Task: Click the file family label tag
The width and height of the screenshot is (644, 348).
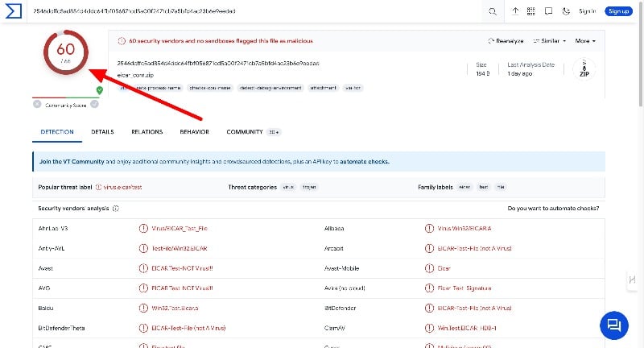Action: (x=501, y=187)
